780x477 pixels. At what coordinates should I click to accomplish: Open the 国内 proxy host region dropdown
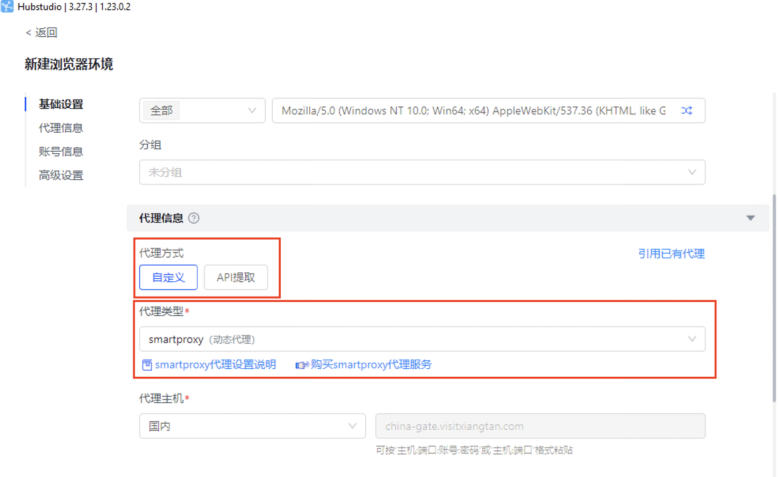click(x=252, y=426)
